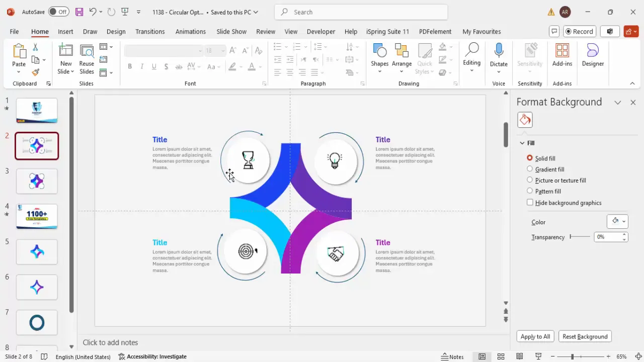This screenshot has height=362, width=644.
Task: Apply Italic formatting
Action: tap(142, 66)
